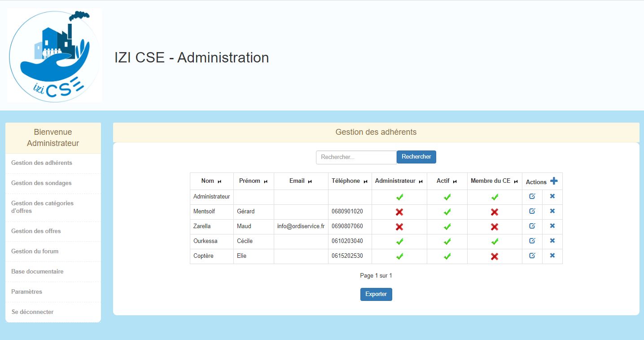Edit the Administrateur row

pyautogui.click(x=532, y=196)
